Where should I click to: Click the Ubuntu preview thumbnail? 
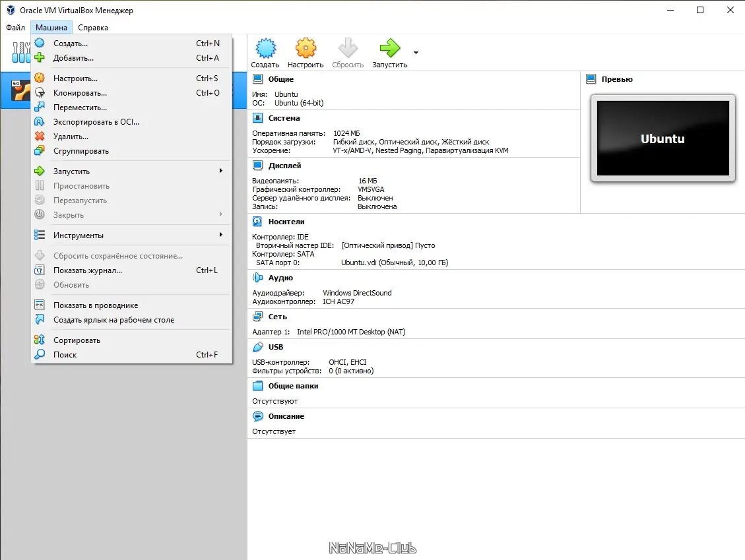663,139
